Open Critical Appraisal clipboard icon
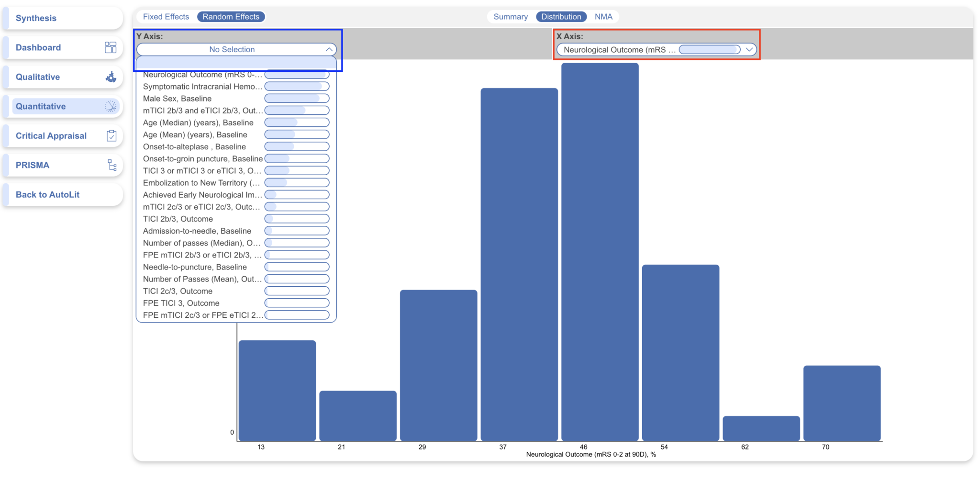The image size is (980, 482). (111, 136)
